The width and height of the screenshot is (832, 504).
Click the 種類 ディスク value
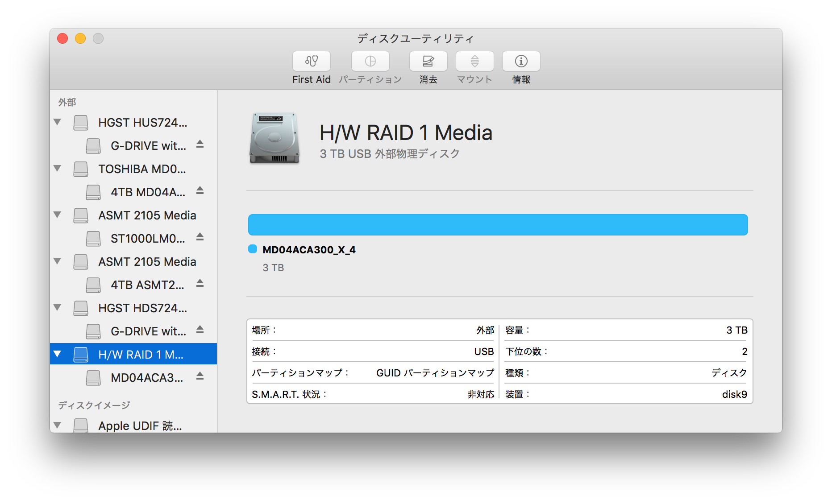click(729, 373)
